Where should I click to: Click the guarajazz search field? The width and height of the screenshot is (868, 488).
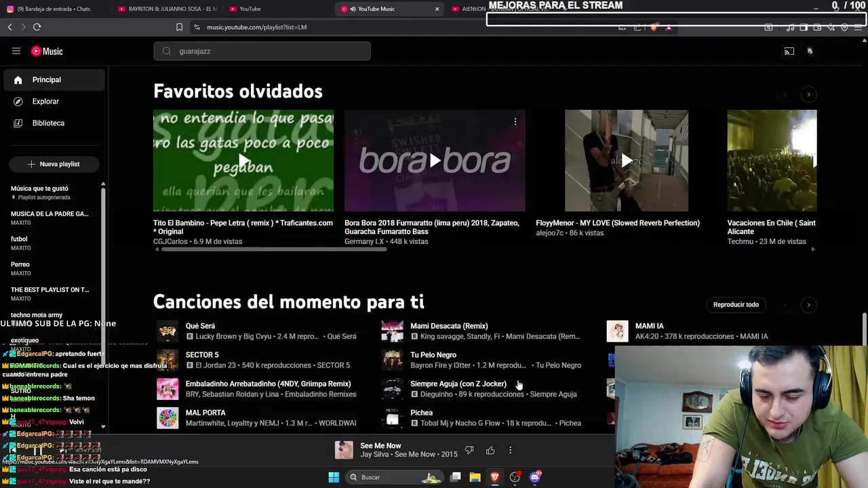[x=262, y=51]
